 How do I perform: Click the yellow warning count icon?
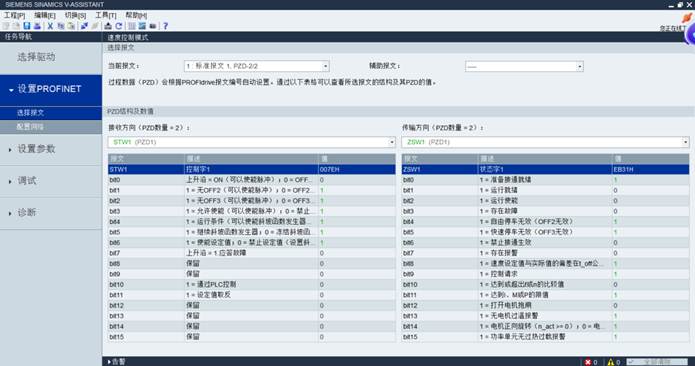point(611,362)
